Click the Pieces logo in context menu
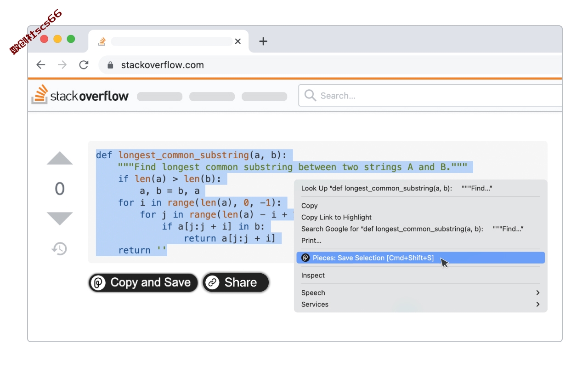Image resolution: width=588 pixels, height=368 pixels. (x=305, y=258)
